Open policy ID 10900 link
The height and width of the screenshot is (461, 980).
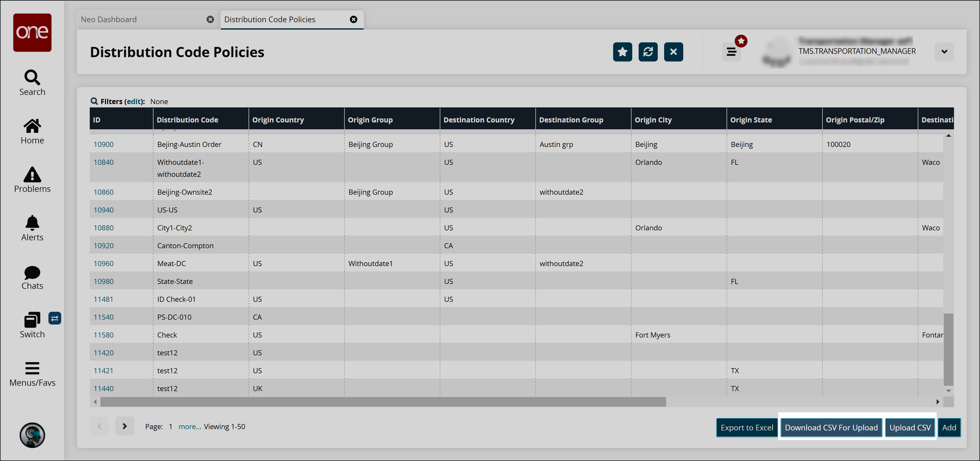[x=104, y=144]
